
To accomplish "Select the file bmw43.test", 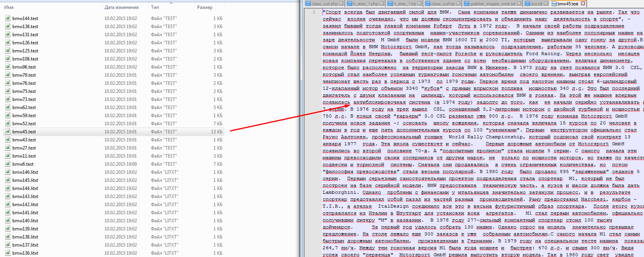I will 24,139.
